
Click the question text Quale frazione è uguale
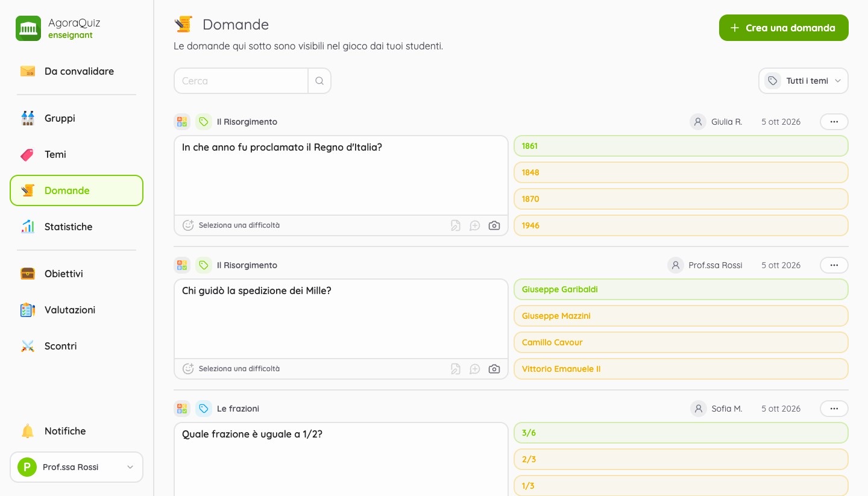(x=252, y=434)
